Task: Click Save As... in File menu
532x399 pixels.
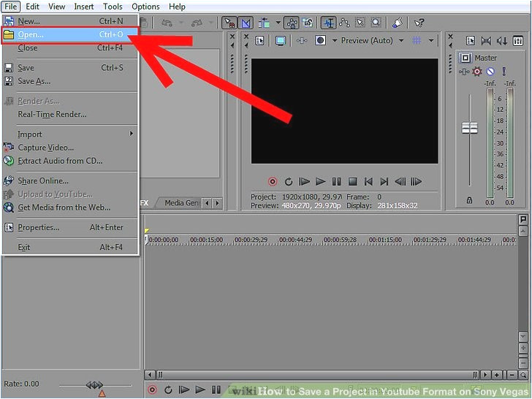Action: 34,81
